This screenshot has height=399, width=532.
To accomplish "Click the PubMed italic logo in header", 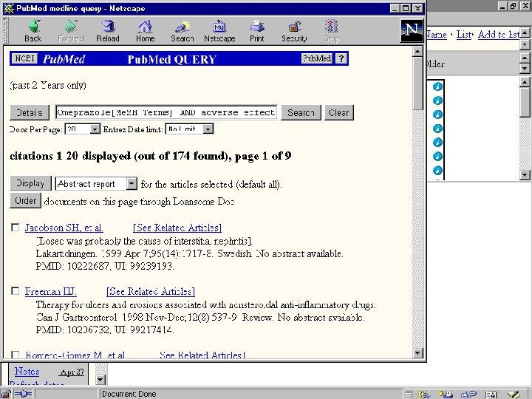I will [x=64, y=59].
